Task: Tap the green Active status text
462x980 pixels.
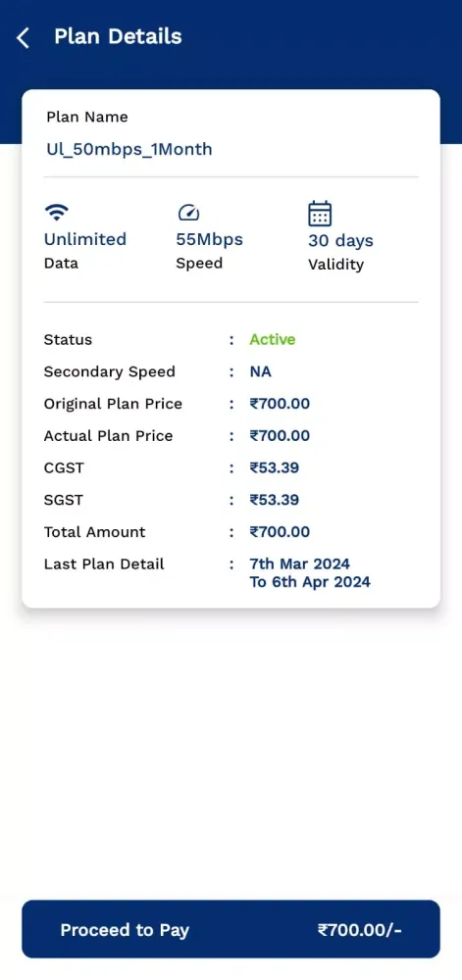Action: pyautogui.click(x=273, y=339)
